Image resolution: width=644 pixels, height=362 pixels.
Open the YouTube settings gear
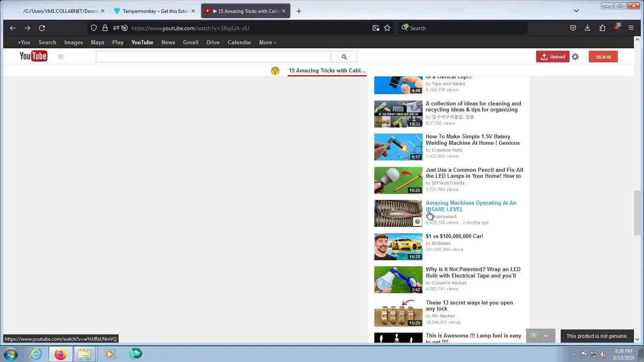(x=575, y=57)
